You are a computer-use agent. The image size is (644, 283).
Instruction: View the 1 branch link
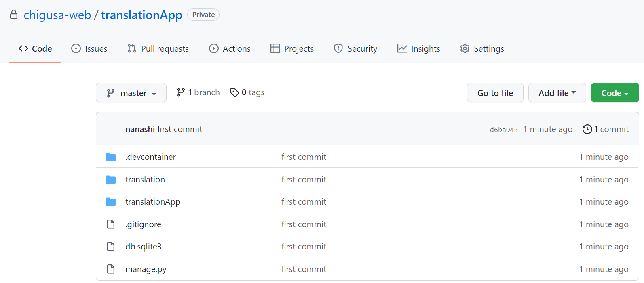tap(198, 92)
